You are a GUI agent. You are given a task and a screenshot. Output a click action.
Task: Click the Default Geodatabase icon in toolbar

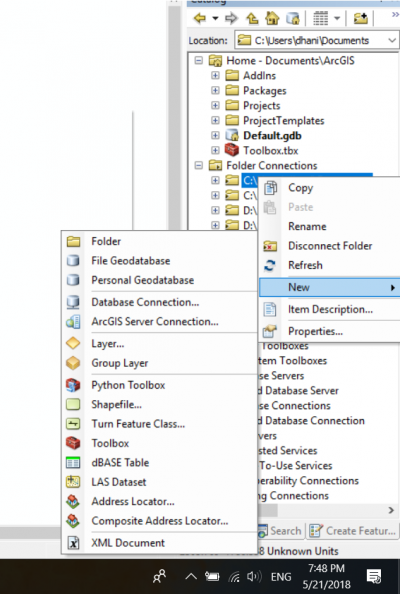click(293, 18)
